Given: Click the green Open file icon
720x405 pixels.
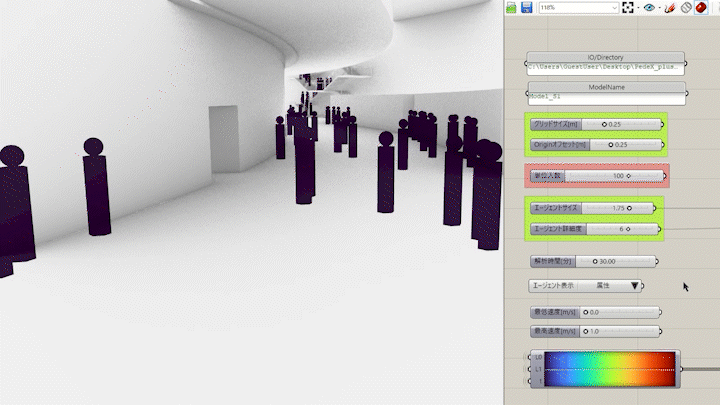Looking at the screenshot, I should (511, 7).
